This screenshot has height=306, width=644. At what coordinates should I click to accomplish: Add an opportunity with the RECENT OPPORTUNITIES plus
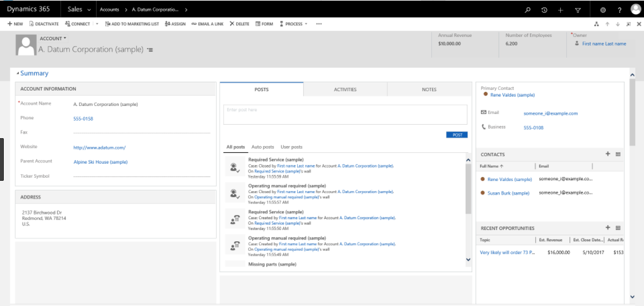pos(608,228)
